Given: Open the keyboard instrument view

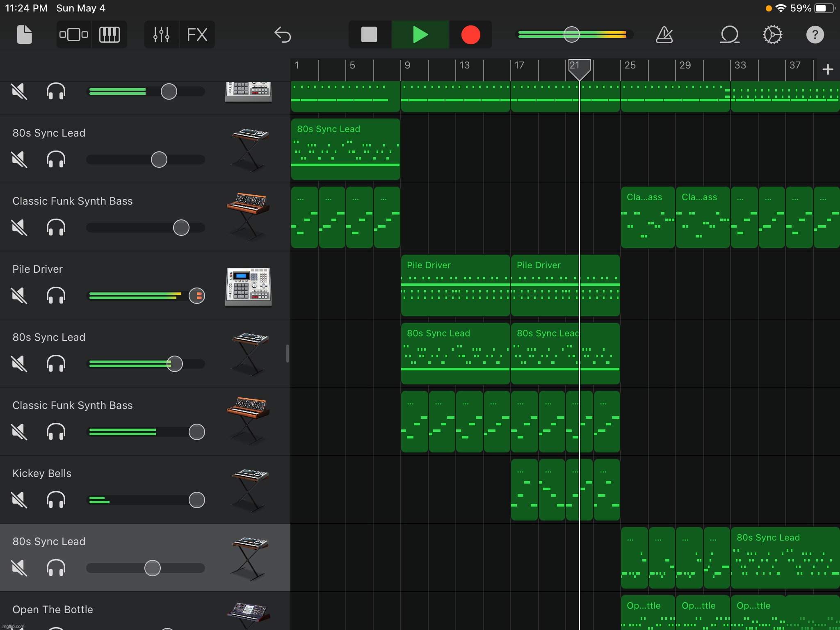Looking at the screenshot, I should pos(110,34).
